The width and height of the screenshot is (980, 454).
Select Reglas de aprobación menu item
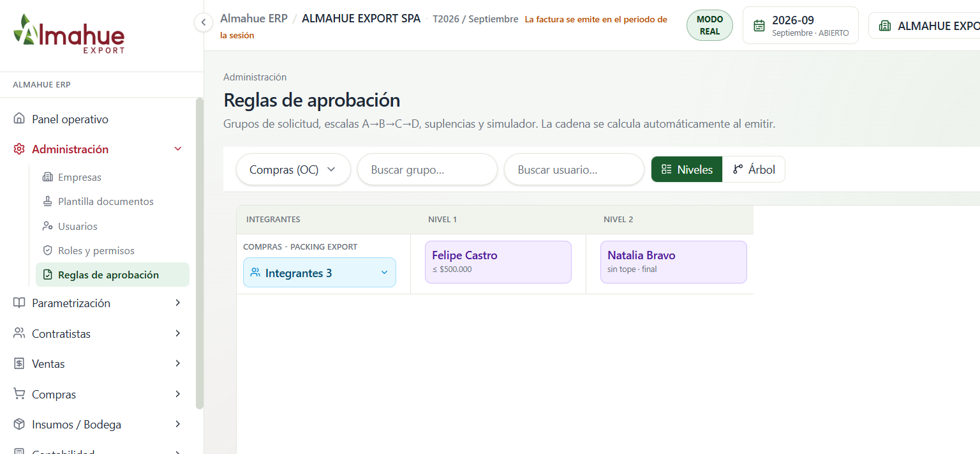pyautogui.click(x=112, y=275)
